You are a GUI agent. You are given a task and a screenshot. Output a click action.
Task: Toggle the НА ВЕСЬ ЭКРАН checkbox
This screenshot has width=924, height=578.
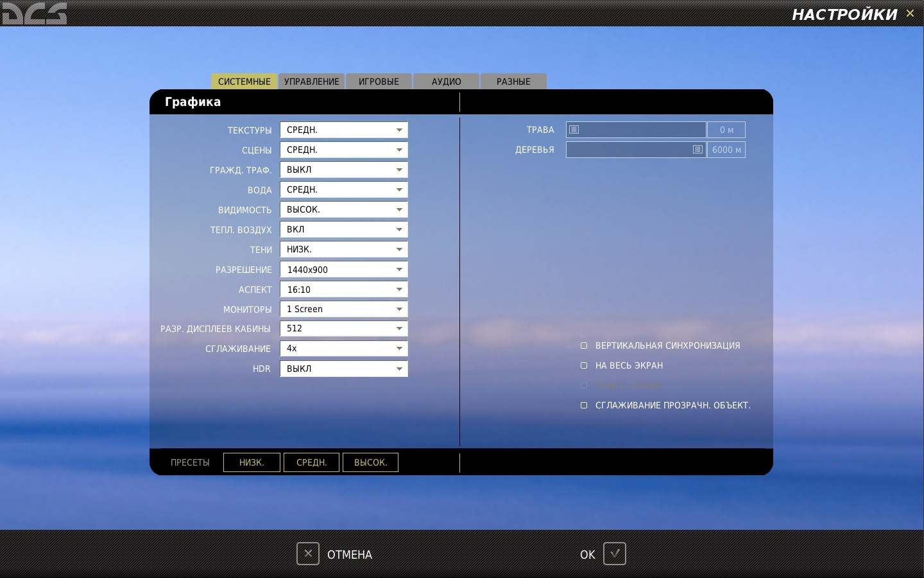584,365
